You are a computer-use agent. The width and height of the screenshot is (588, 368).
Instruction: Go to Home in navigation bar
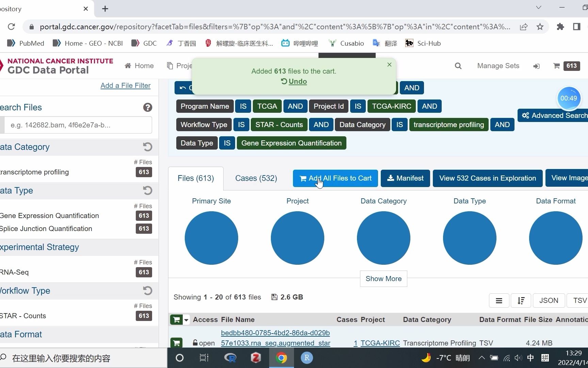139,66
